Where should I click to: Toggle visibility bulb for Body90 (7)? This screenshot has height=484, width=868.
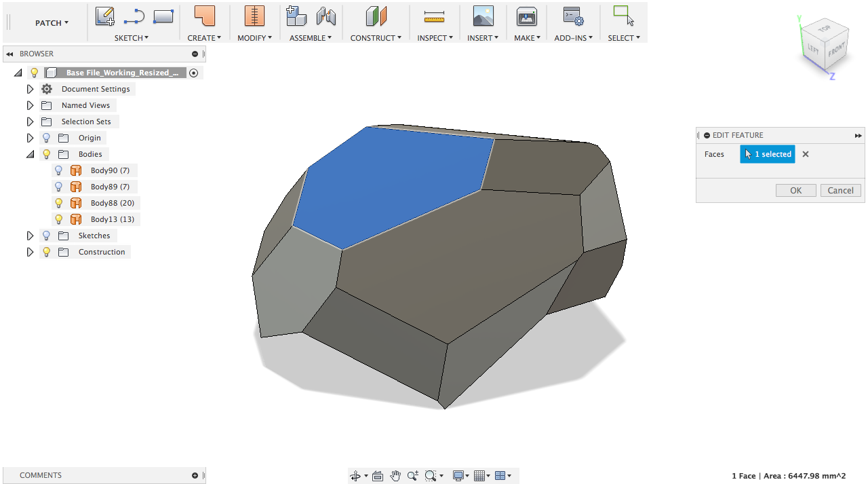click(58, 170)
